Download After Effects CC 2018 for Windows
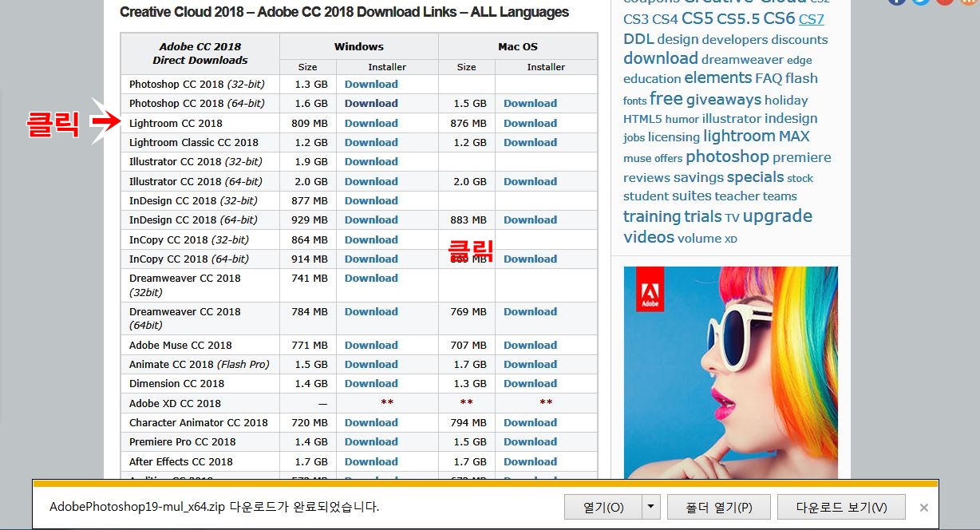 coord(371,461)
